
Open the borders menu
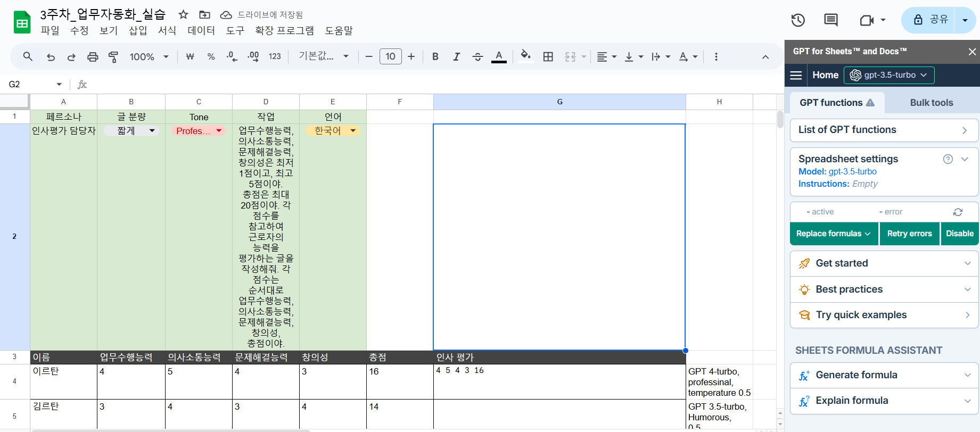[x=548, y=56]
